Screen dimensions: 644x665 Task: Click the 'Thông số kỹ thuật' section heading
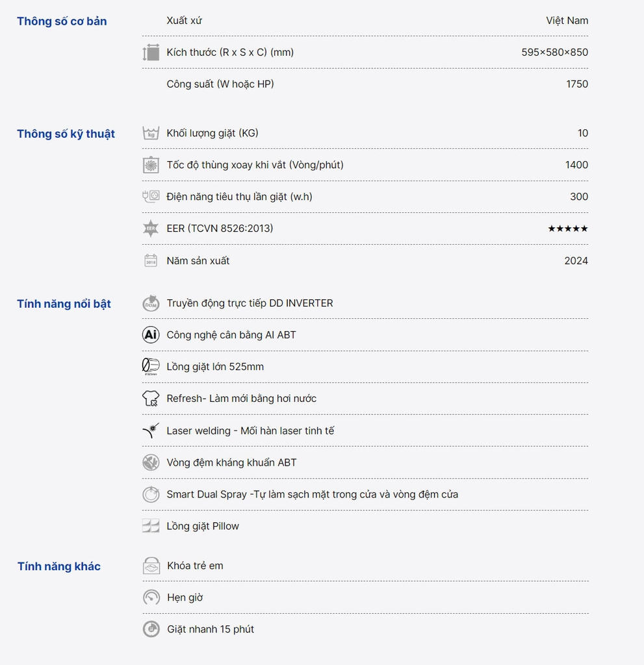tap(66, 134)
